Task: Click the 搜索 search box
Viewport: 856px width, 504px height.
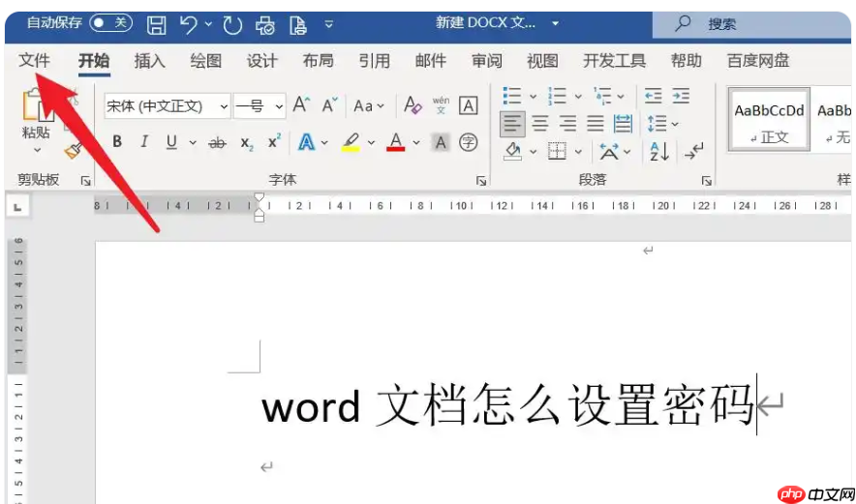Action: point(751,24)
